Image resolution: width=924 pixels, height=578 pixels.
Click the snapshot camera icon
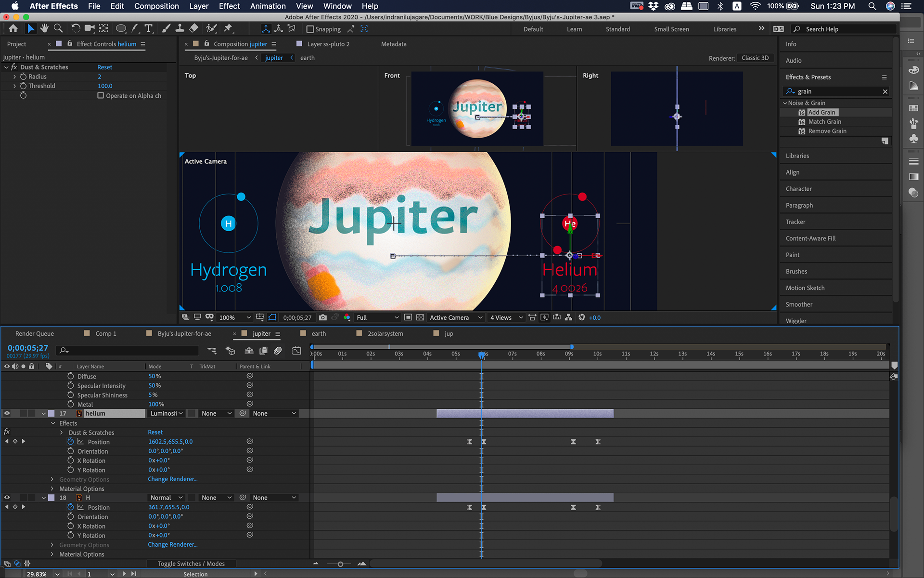click(x=323, y=317)
